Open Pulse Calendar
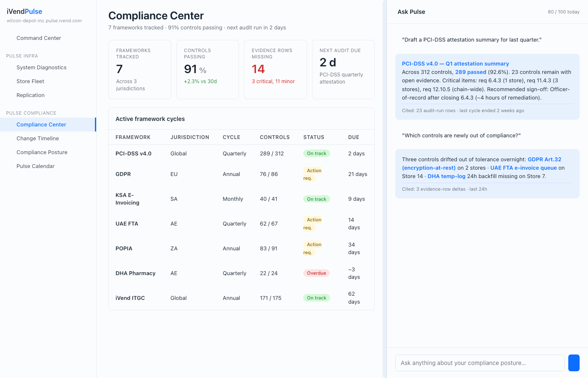This screenshot has height=378, width=588. coord(35,166)
